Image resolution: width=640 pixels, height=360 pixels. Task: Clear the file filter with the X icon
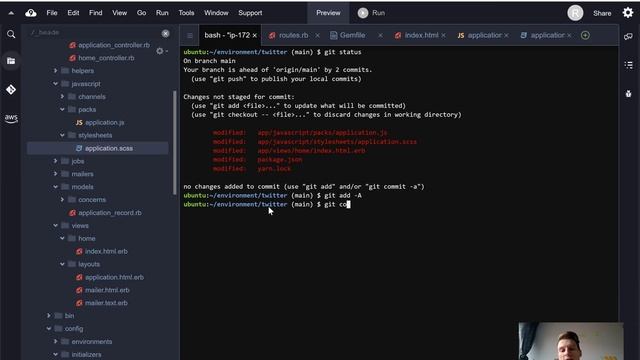click(x=165, y=33)
